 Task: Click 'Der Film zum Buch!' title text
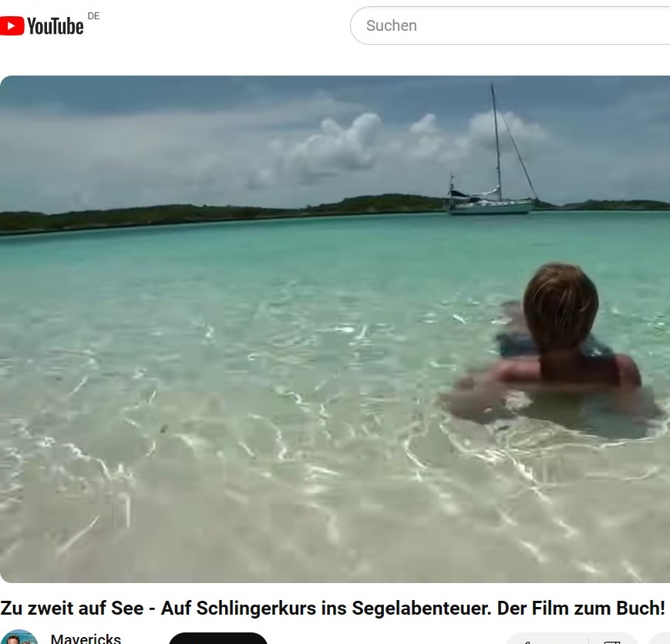click(x=581, y=608)
